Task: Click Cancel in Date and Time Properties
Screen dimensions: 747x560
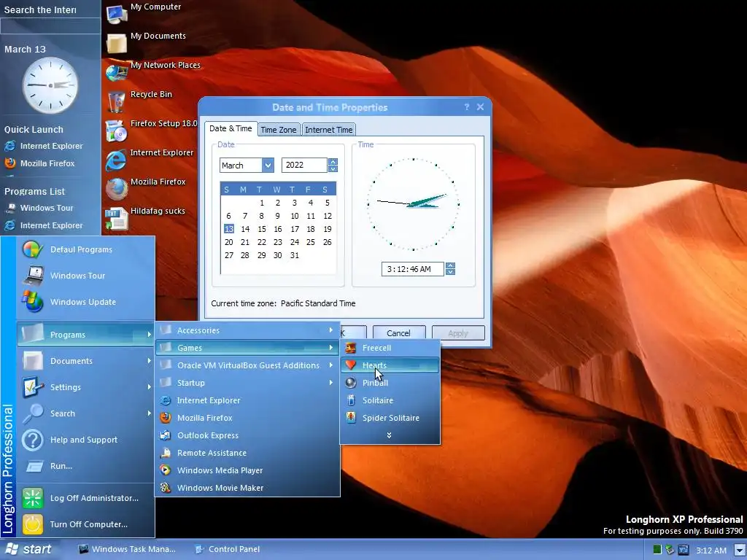Action: pyautogui.click(x=399, y=332)
